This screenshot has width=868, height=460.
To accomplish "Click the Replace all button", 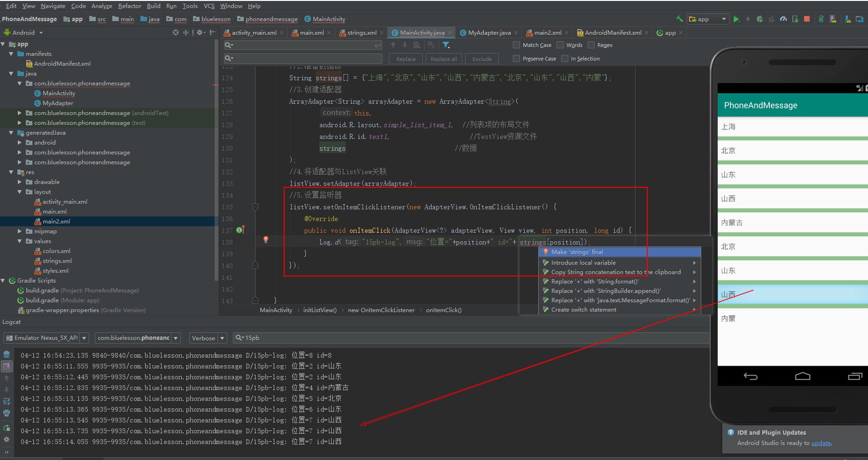I will point(443,59).
